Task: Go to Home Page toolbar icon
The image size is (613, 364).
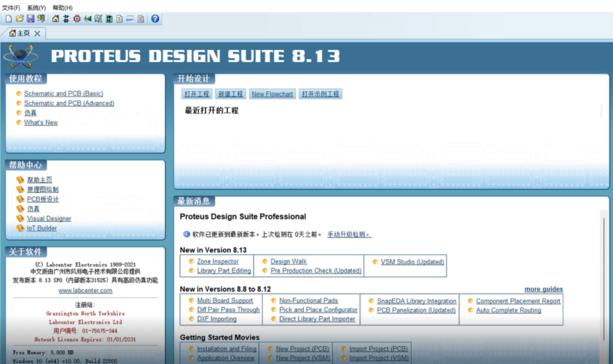Action: tap(56, 19)
